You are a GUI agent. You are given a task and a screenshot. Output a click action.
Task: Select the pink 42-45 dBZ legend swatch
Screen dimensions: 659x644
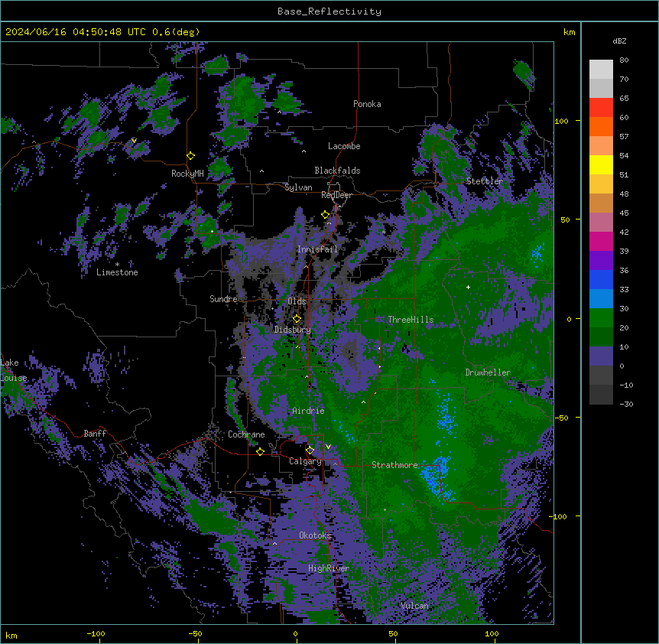601,223
